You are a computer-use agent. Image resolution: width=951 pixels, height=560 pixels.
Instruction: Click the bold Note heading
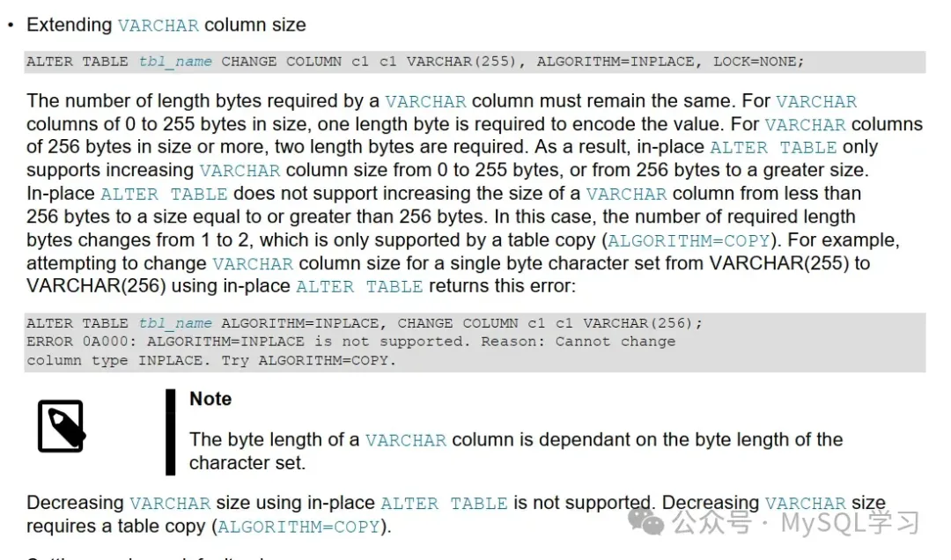(x=210, y=399)
